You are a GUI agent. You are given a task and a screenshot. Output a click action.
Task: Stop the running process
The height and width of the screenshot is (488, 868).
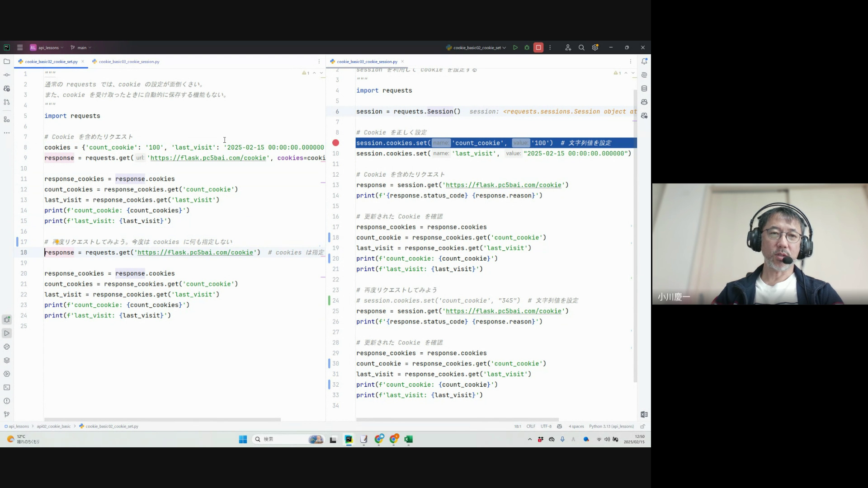(538, 47)
